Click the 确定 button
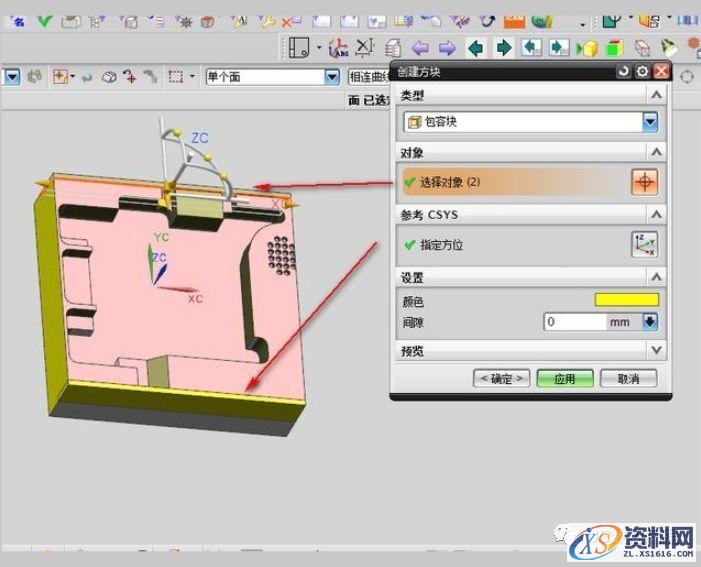The image size is (701, 567). pyautogui.click(x=501, y=379)
